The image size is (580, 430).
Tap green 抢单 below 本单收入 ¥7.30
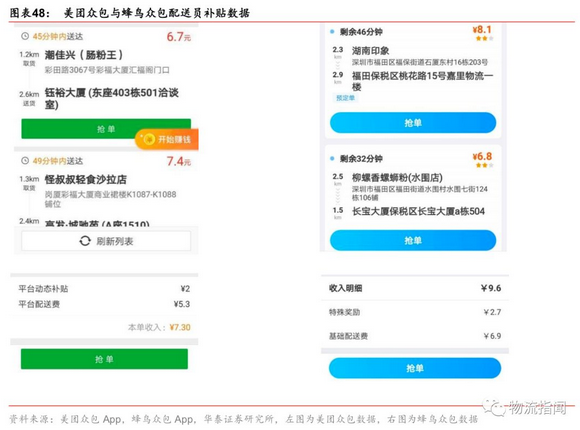tap(104, 359)
